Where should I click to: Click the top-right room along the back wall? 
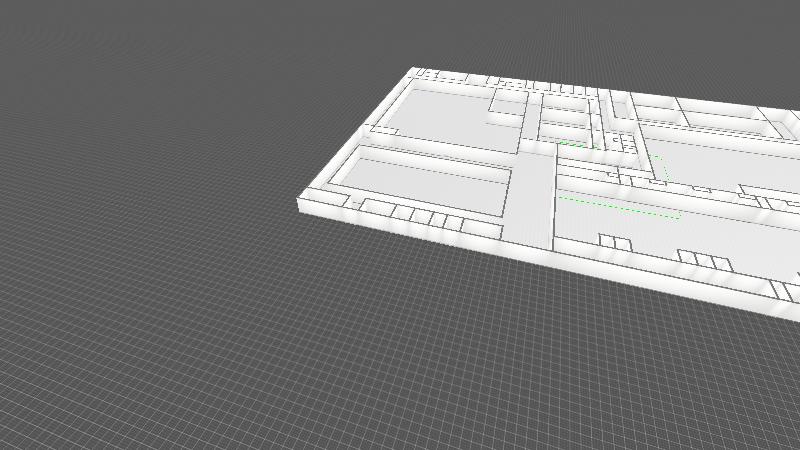[x=725, y=120]
